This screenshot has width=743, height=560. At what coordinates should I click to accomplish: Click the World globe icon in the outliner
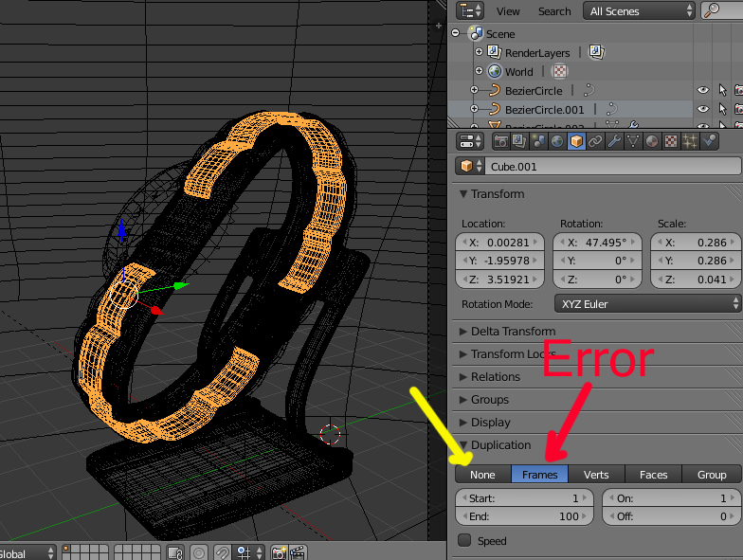click(x=495, y=72)
